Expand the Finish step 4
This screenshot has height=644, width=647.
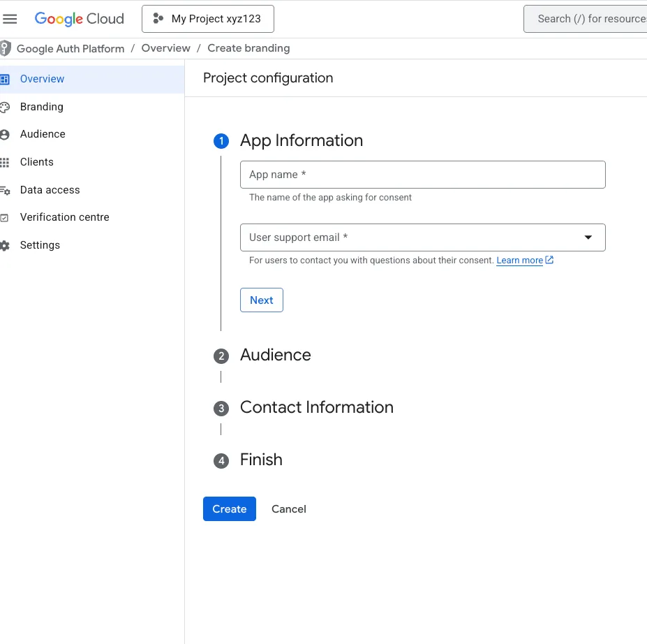261,460
